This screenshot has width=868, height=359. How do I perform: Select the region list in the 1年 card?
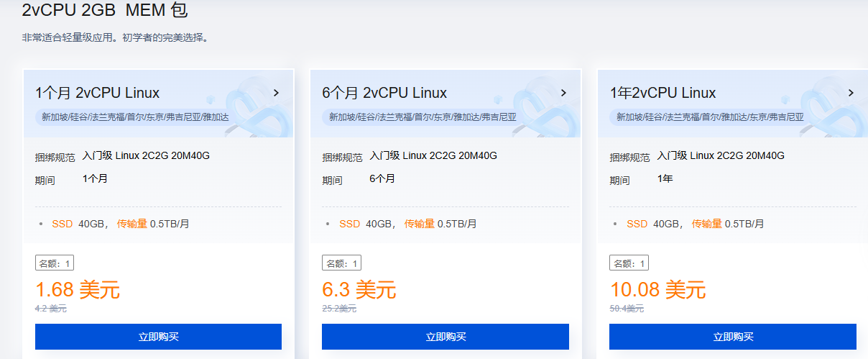tap(710, 117)
